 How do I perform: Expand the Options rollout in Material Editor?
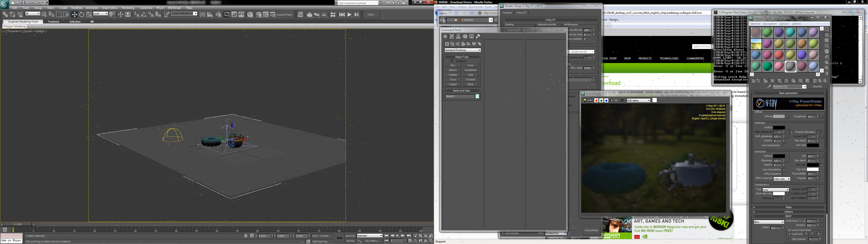pyautogui.click(x=788, y=212)
